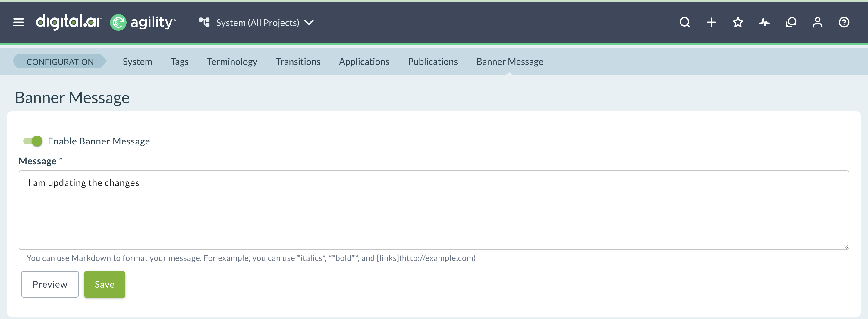The image size is (868, 319).
Task: Click the 'Enable Banner Message' label text
Action: tap(99, 141)
